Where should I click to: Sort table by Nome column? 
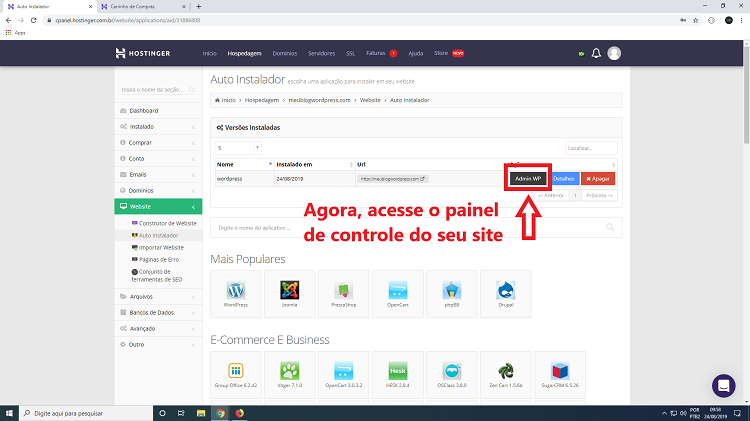244,164
